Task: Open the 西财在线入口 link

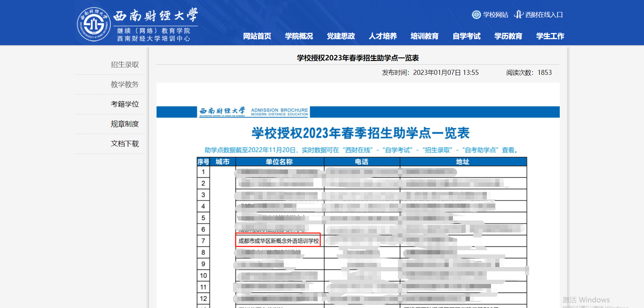Action: click(x=544, y=15)
